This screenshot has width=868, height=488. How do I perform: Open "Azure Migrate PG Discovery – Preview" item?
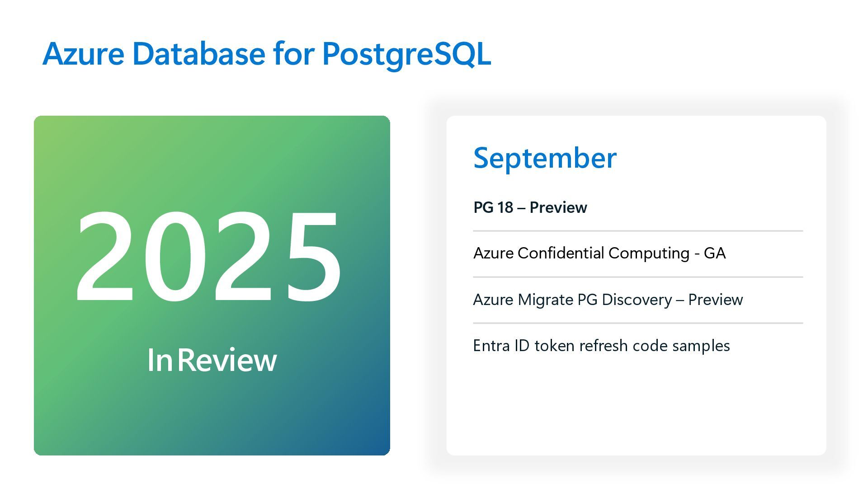pos(608,300)
